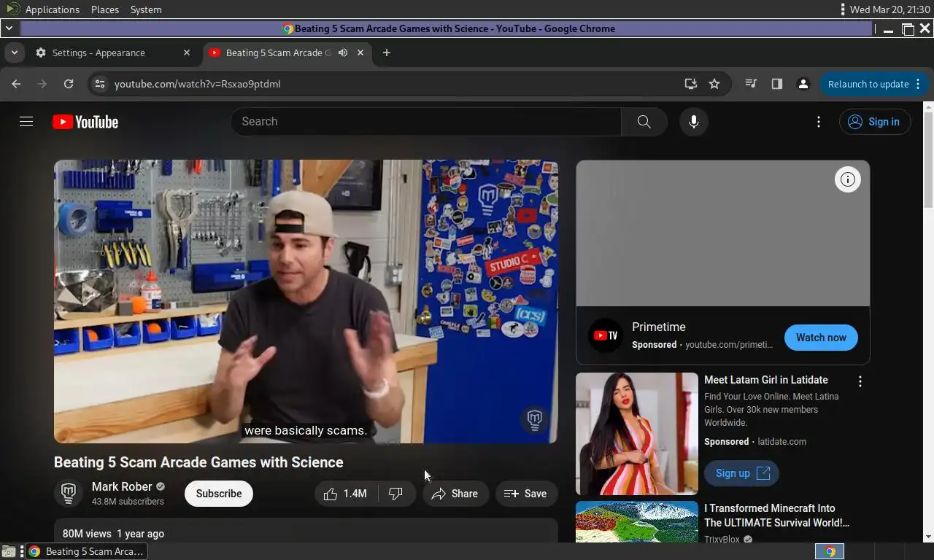This screenshot has width=934, height=560.
Task: Go back with the browser back arrow
Action: [16, 84]
